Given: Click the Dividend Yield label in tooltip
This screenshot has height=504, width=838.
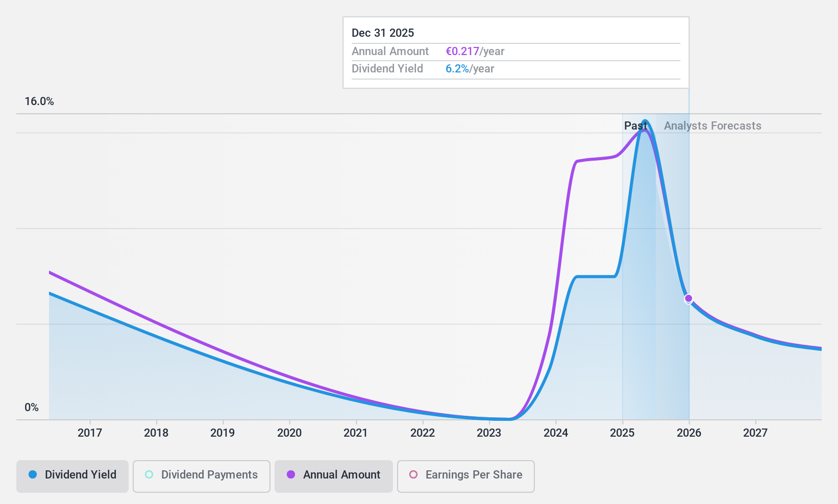Looking at the screenshot, I should [387, 69].
